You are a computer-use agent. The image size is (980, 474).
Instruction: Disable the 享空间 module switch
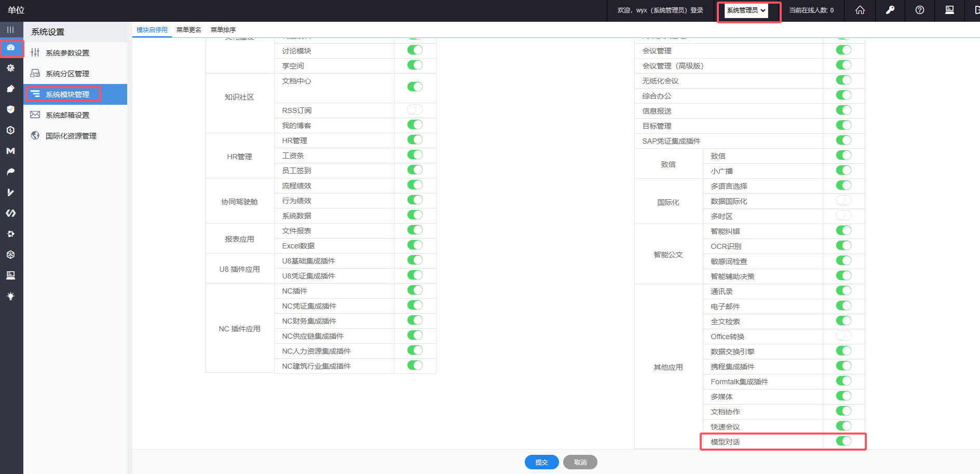pos(415,65)
